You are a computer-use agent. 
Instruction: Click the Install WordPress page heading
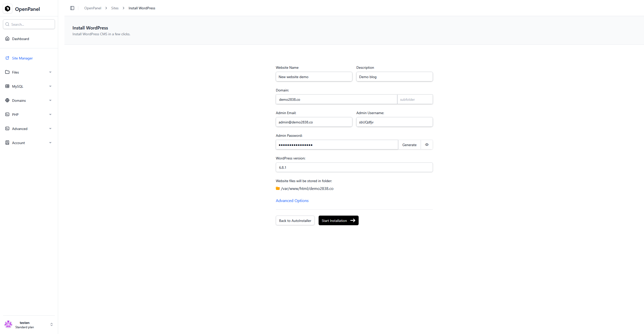(x=90, y=28)
